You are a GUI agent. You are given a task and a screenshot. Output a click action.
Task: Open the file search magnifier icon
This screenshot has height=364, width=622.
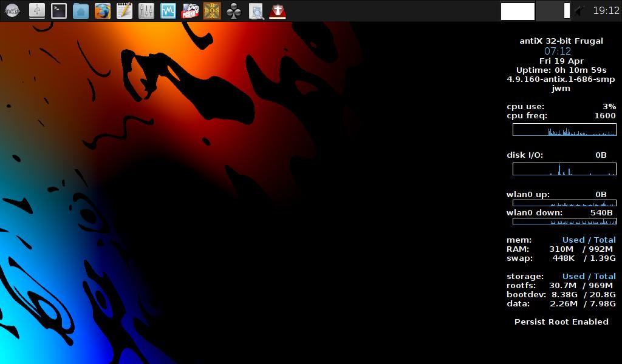point(256,11)
